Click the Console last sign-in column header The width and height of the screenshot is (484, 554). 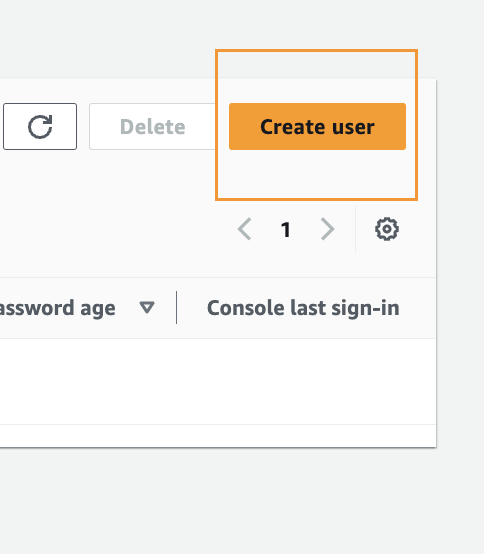tap(303, 308)
